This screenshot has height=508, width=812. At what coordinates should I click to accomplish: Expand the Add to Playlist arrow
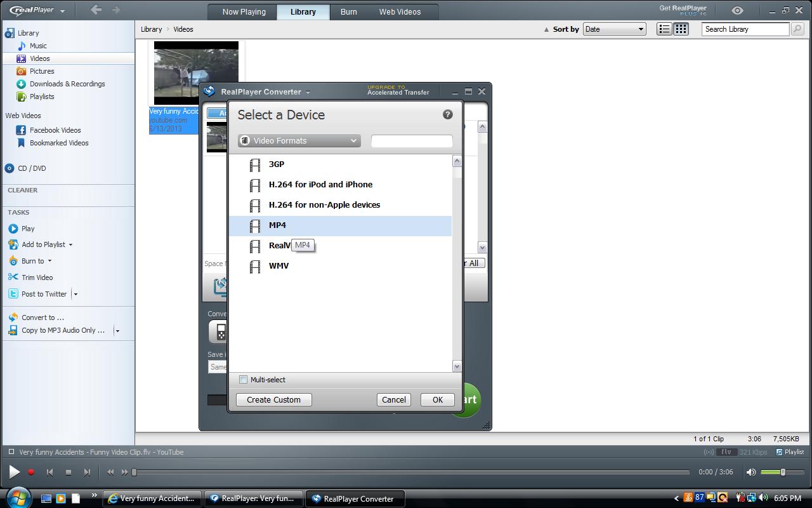coord(70,245)
